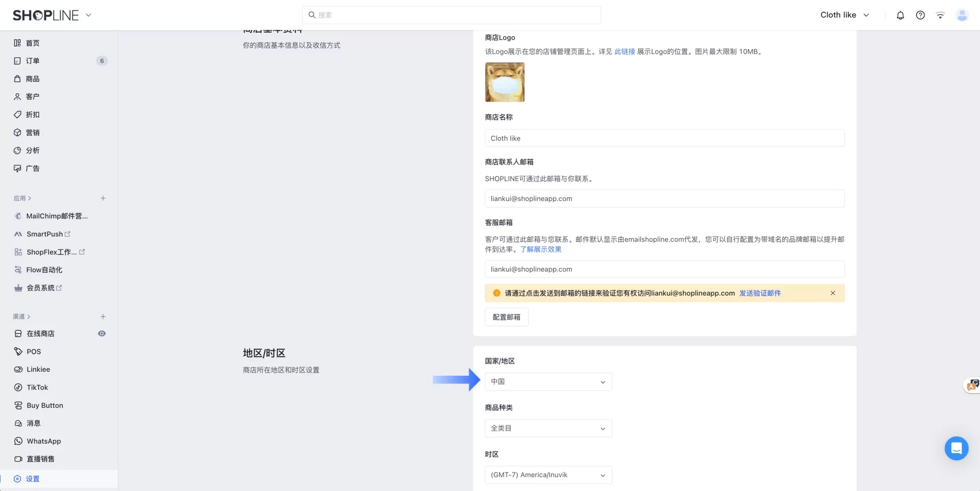The width and height of the screenshot is (980, 491).
Task: Add a new channel with plus icon
Action: (x=103, y=316)
